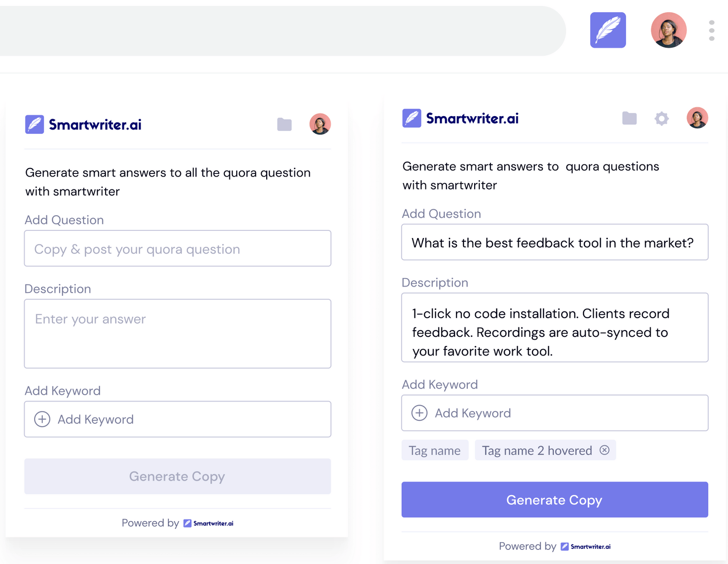The width and height of the screenshot is (728, 564).
Task: Click the profile avatar in the browser toolbar
Action: [x=669, y=30]
